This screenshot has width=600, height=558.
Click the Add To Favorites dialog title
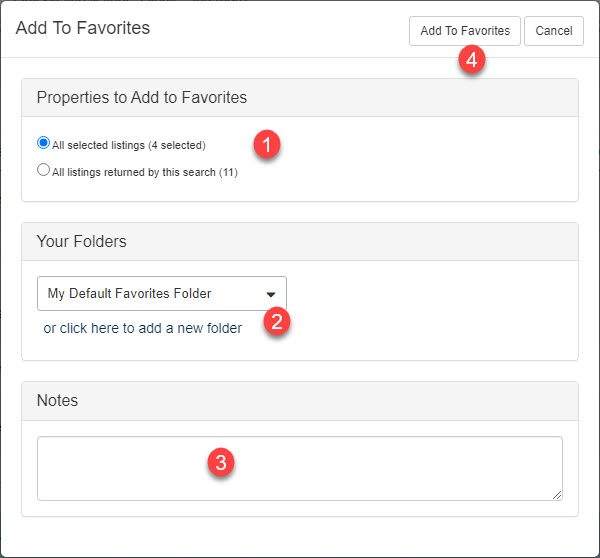pyautogui.click(x=83, y=28)
